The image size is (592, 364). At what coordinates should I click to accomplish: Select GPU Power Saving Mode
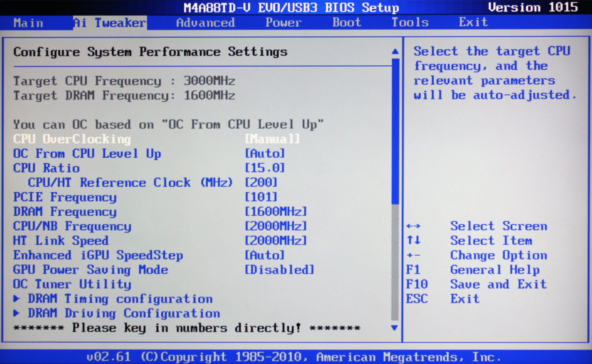[91, 270]
